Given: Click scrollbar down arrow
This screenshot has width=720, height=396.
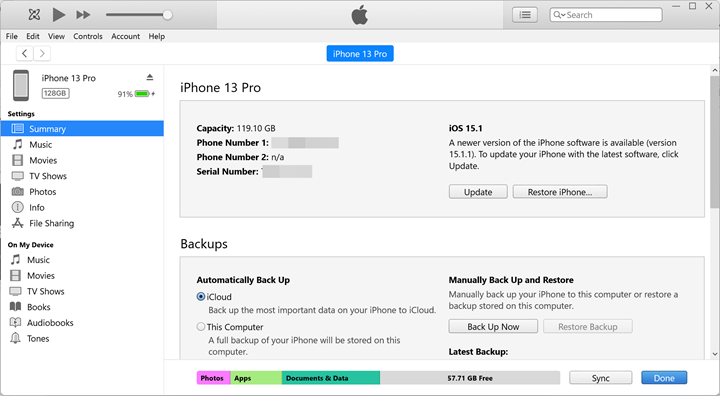Looking at the screenshot, I should pyautogui.click(x=715, y=354).
